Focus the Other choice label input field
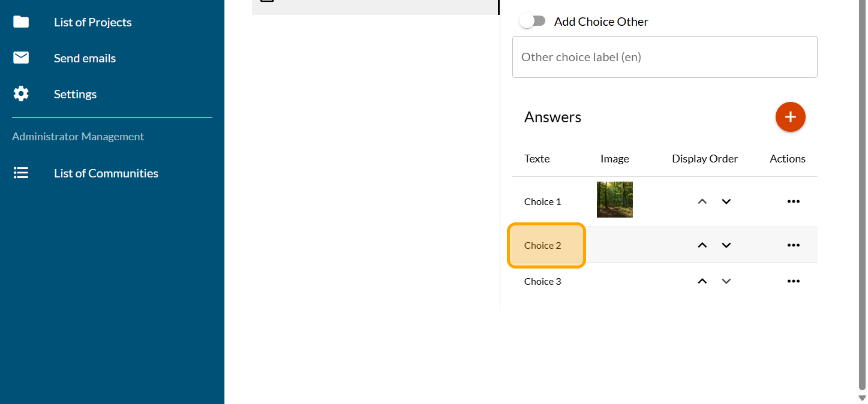The height and width of the screenshot is (404, 868). point(665,57)
